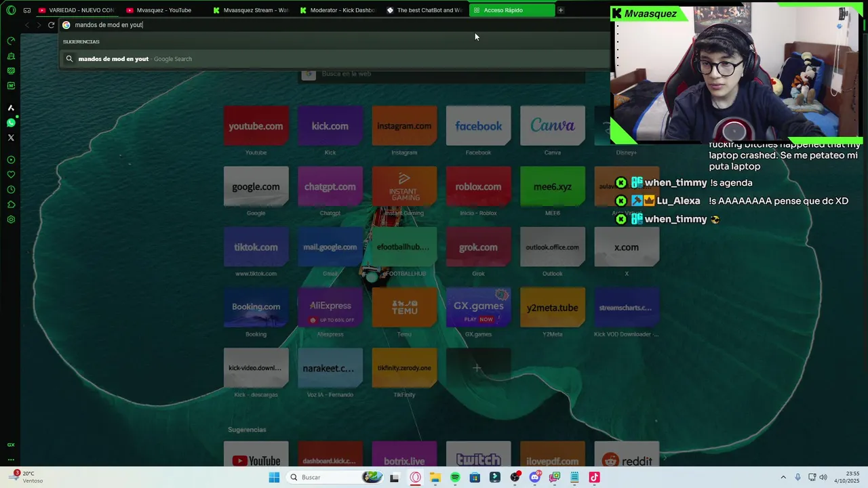Open the tiktok.com speed dial tile
This screenshot has width=868, height=488.
click(x=256, y=247)
